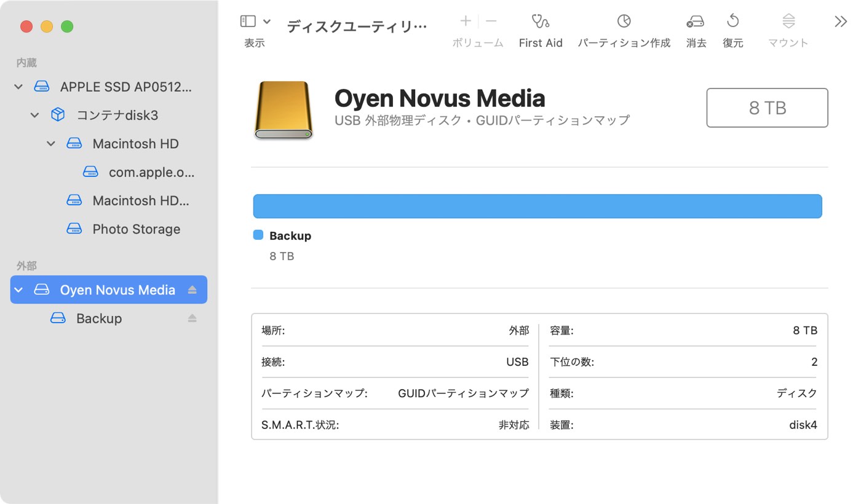Collapse the コンテナdisk3 container
Viewport: 861px width, 504px height.
pos(34,116)
